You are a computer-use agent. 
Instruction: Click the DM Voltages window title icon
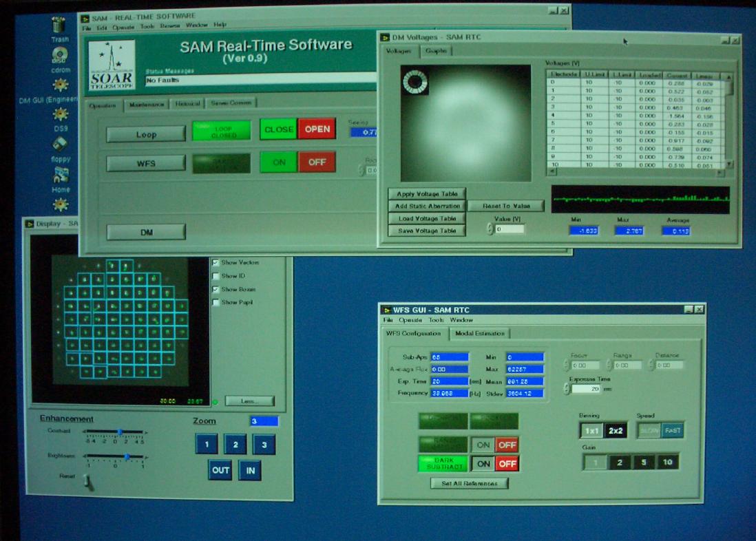[385, 37]
